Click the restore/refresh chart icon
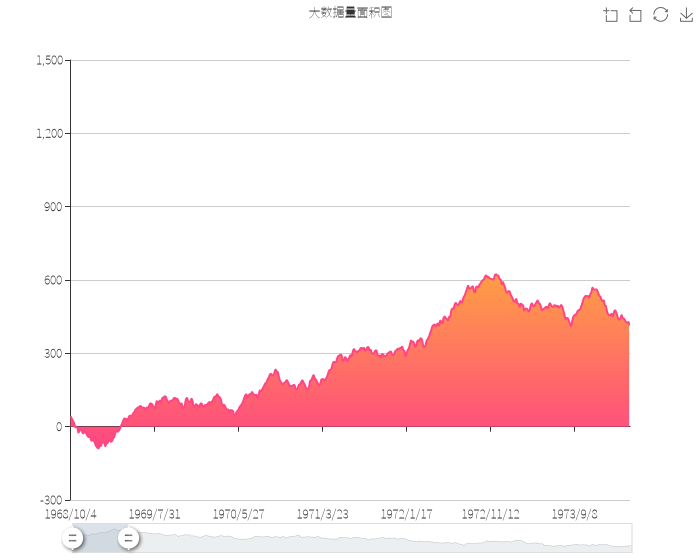 click(x=660, y=14)
